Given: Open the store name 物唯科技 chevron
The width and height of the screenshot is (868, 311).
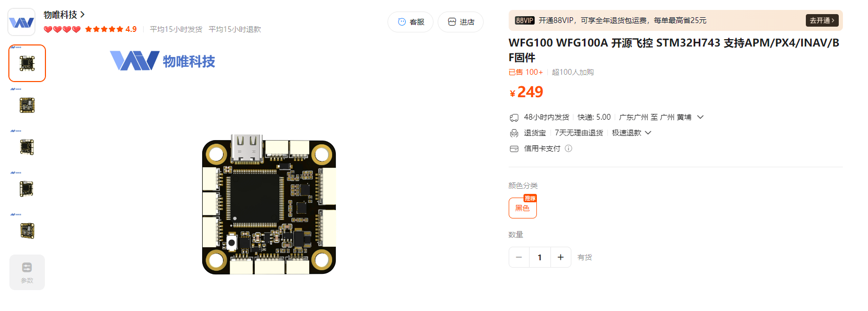Looking at the screenshot, I should tap(83, 15).
